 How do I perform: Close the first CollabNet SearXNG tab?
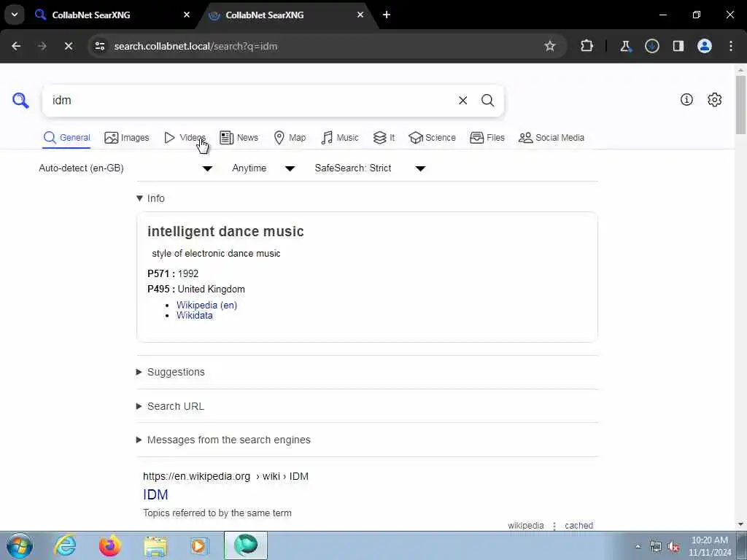[187, 15]
